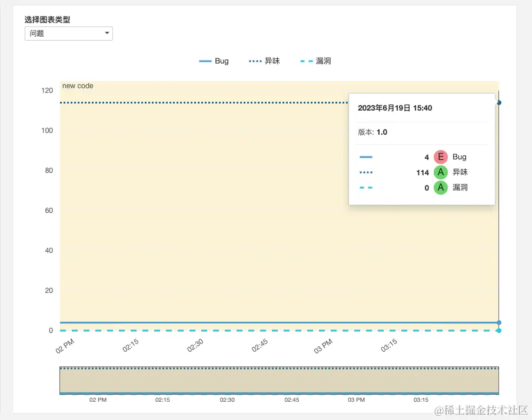Click the solid line sample beside 4 in tooltip
The width and height of the screenshot is (532, 420).
[x=366, y=156]
